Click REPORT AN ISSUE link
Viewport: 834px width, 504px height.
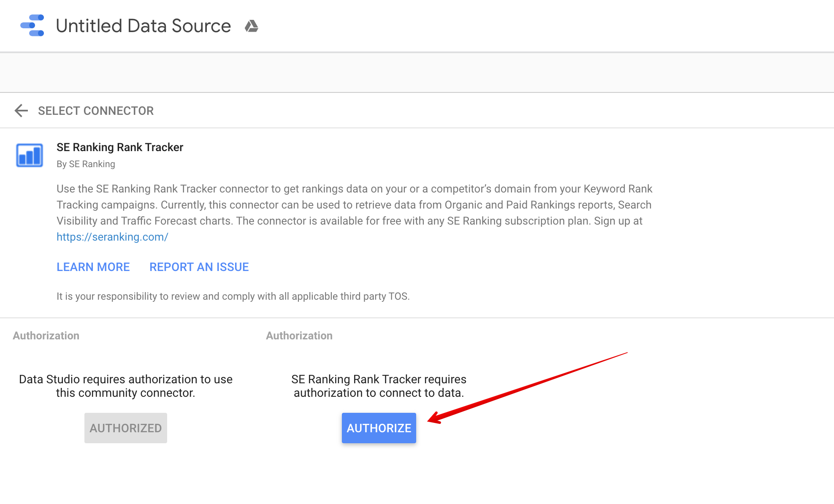click(x=199, y=267)
